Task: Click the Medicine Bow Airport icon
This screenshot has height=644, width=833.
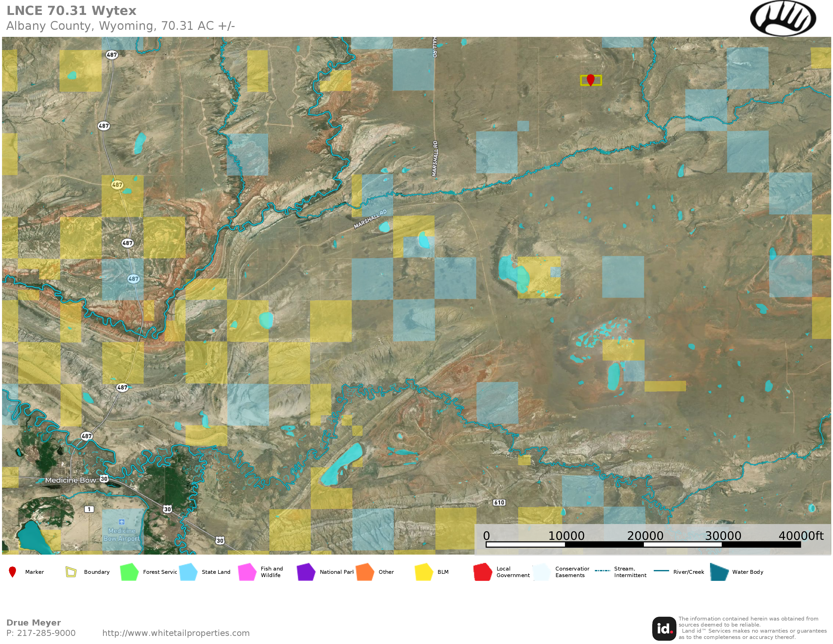Action: point(122,522)
